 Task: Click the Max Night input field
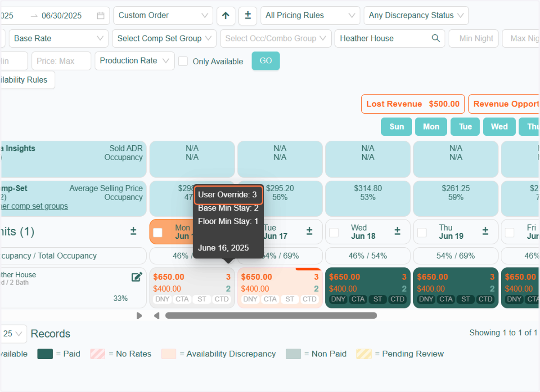click(521, 38)
